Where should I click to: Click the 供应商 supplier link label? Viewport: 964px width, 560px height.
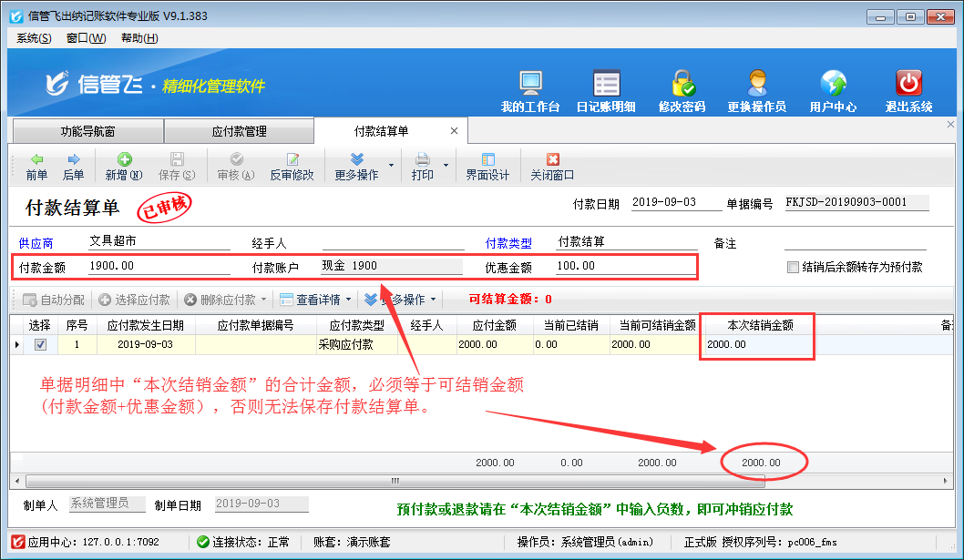[x=36, y=244]
